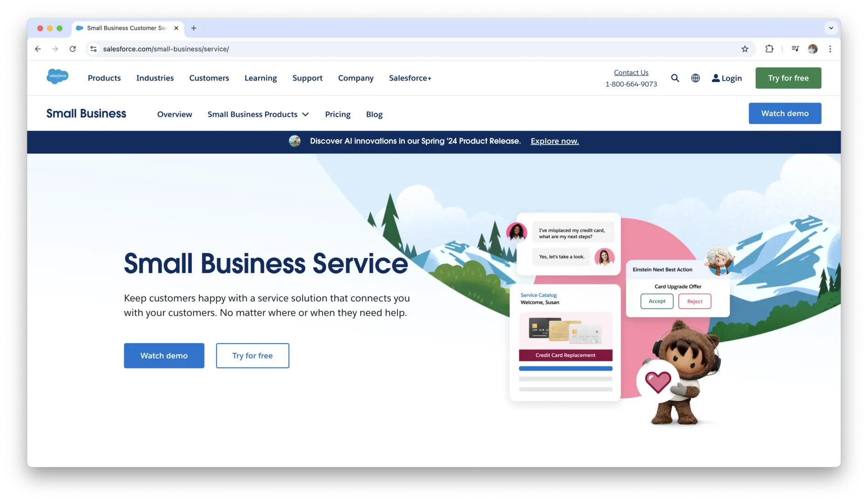Open the site search magnifier icon
Screen dimensions: 868x503
click(x=675, y=78)
